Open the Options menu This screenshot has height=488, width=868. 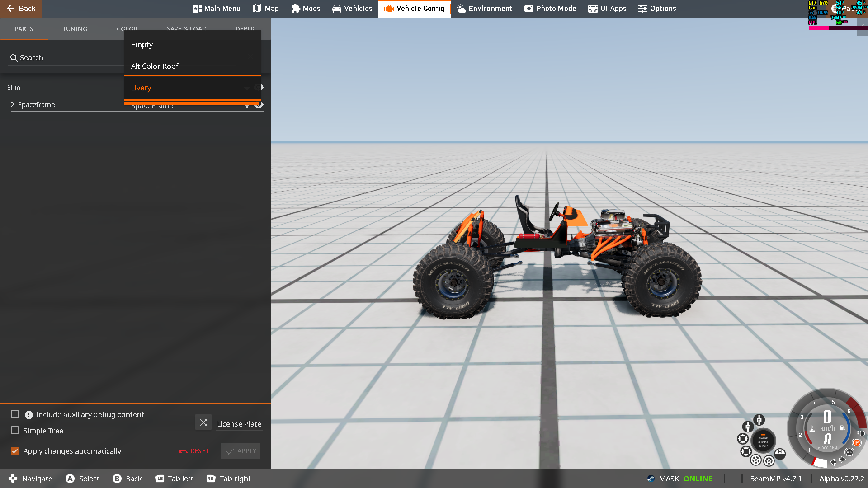[x=657, y=9]
